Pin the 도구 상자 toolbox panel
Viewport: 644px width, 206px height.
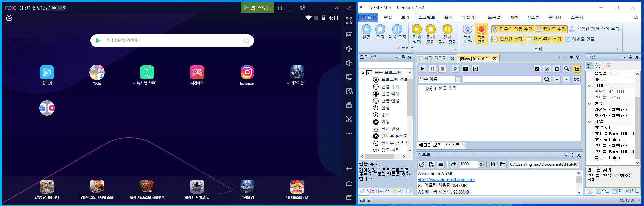coord(403,57)
